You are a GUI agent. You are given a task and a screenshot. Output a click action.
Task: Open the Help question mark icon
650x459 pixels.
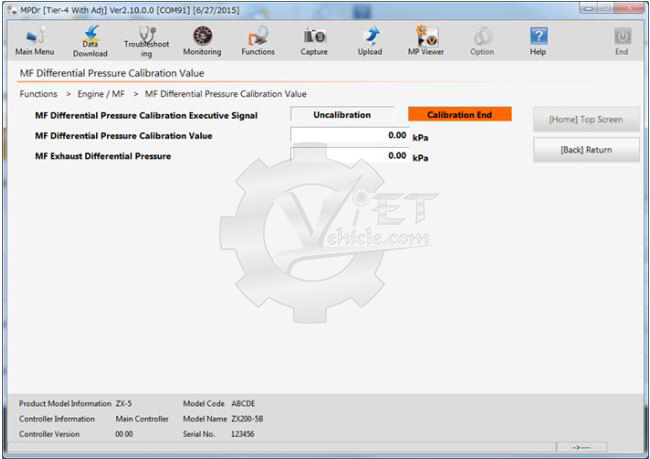538,41
